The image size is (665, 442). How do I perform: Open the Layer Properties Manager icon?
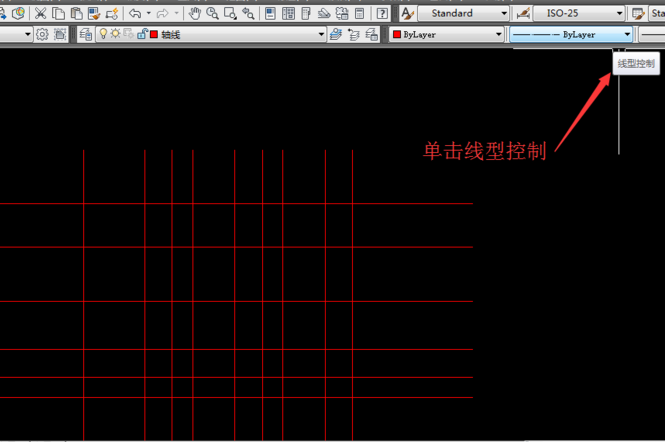pyautogui.click(x=86, y=34)
